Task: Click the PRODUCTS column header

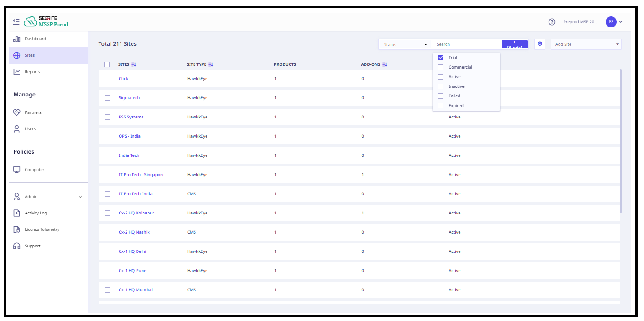Action: 285,64
